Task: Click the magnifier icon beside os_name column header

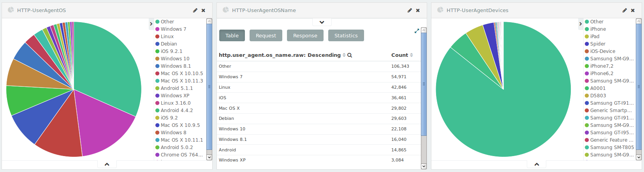Action: coord(350,55)
